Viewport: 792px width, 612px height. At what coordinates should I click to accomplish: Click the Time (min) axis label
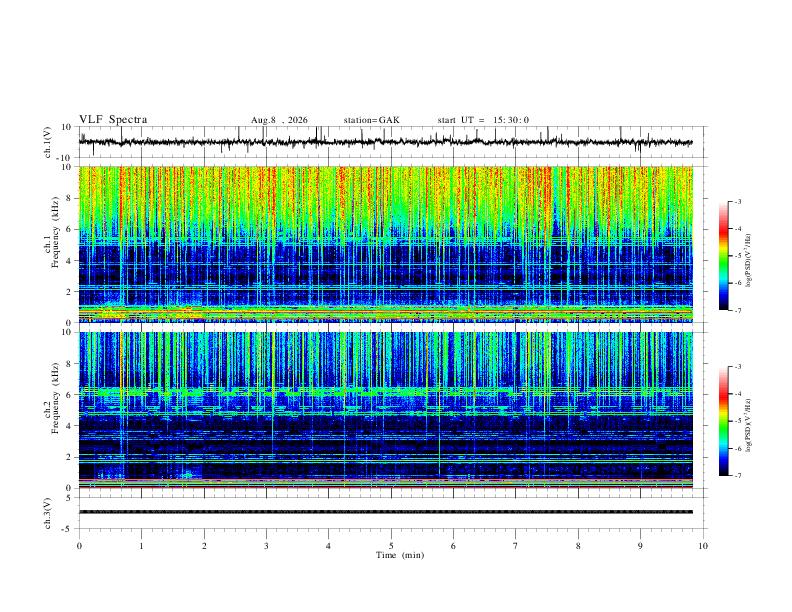tap(400, 555)
